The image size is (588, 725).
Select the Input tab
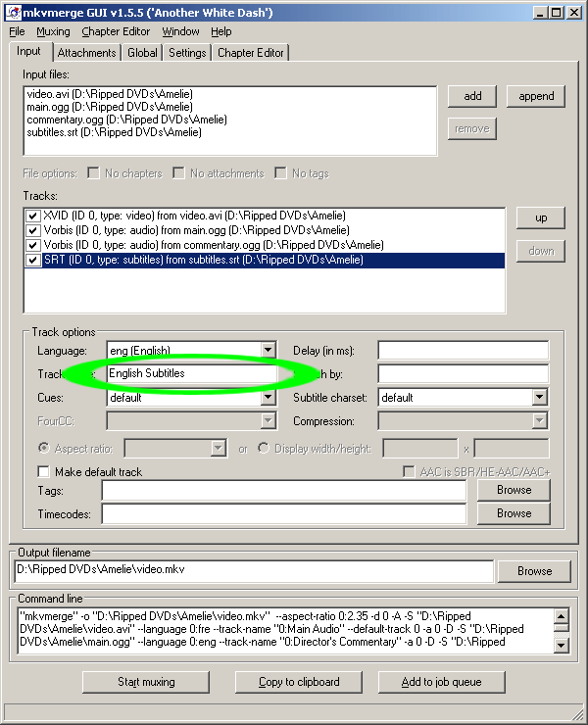pos(28,51)
